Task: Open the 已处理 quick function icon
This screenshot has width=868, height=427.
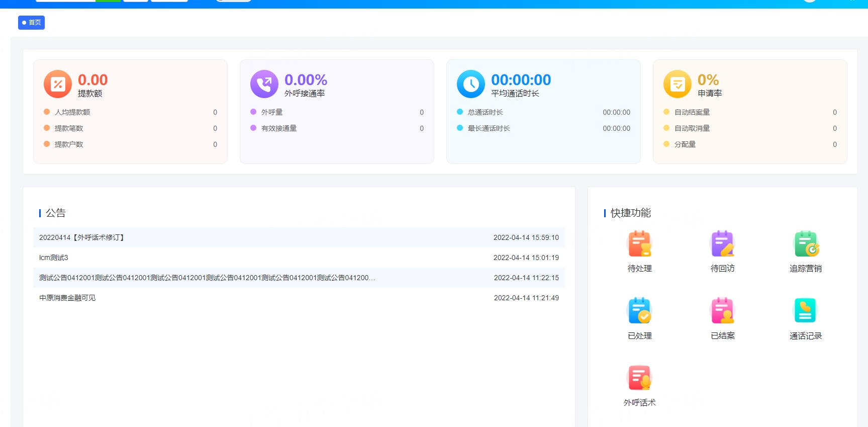Action: click(639, 311)
